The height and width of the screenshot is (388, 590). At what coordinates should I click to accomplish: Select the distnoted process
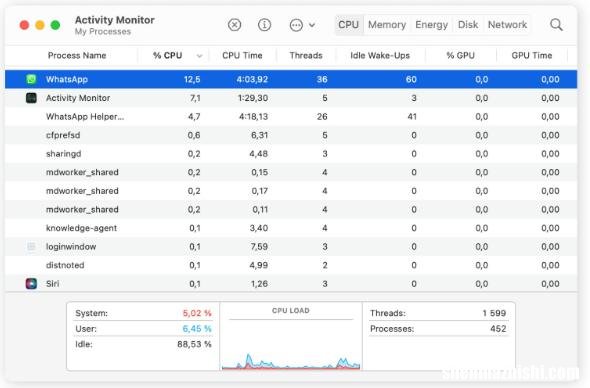[65, 265]
